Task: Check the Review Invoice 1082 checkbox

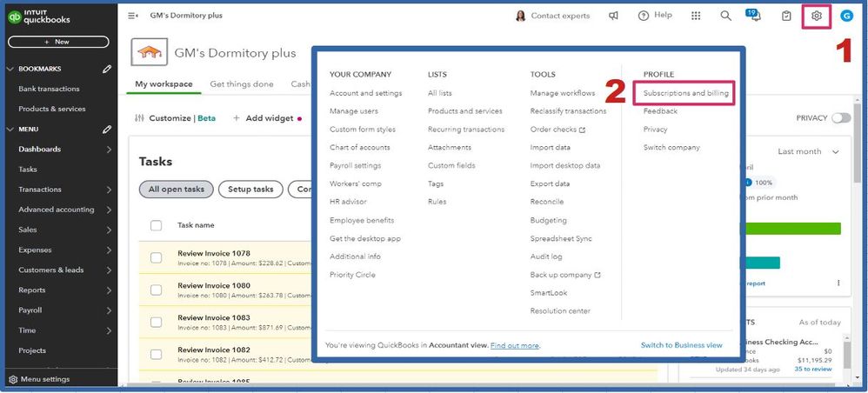Action: [x=156, y=354]
